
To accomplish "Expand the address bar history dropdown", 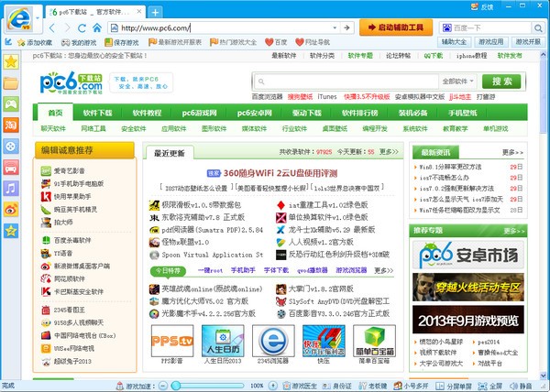I will [335, 27].
